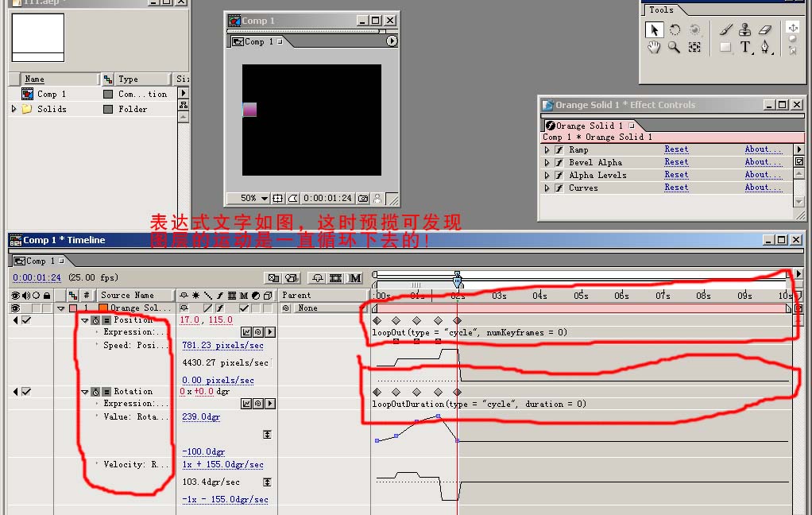Click the Rotation tool icon
Image resolution: width=812 pixels, height=515 pixels.
pyautogui.click(x=675, y=30)
